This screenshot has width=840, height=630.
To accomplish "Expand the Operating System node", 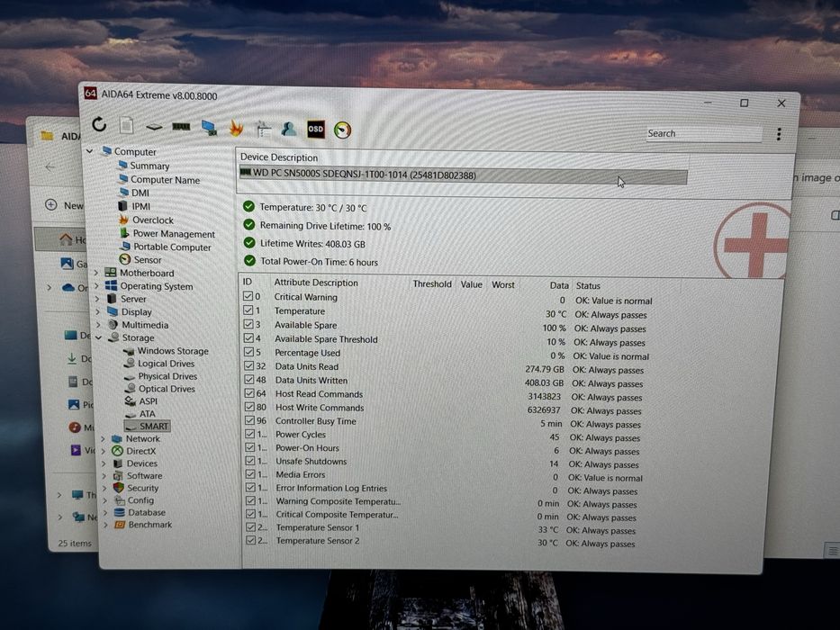I will tap(97, 285).
